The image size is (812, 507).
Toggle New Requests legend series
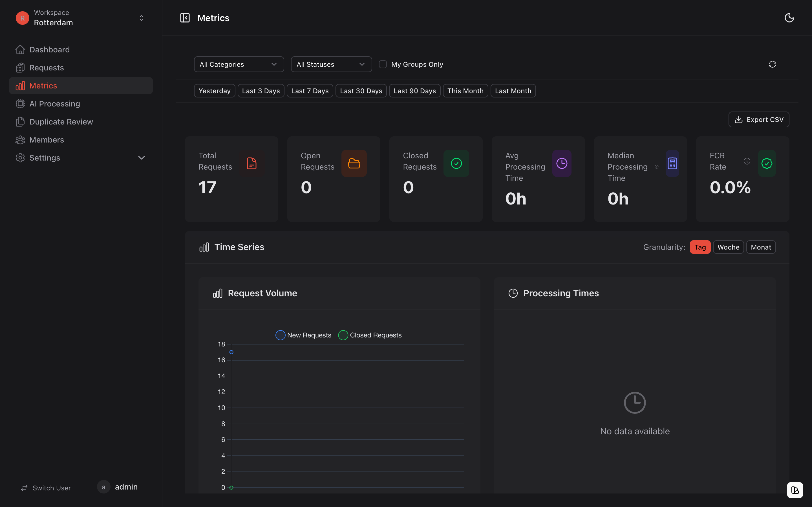click(303, 335)
